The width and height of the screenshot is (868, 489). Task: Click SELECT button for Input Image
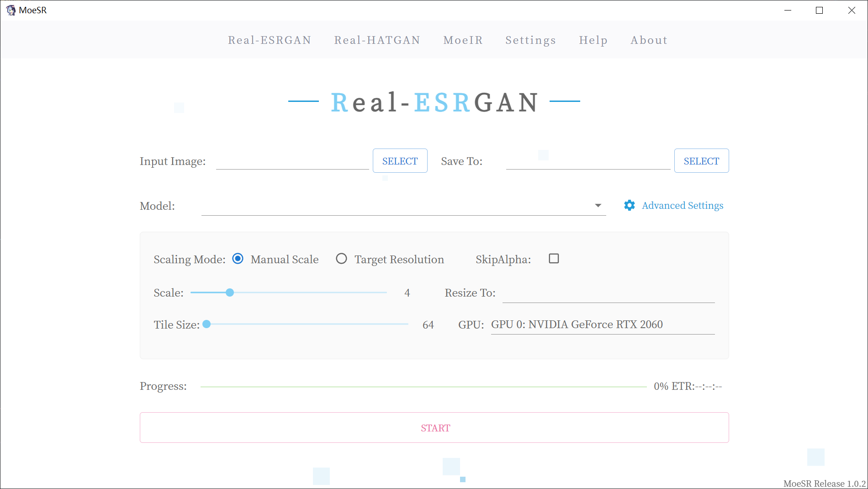(x=400, y=161)
